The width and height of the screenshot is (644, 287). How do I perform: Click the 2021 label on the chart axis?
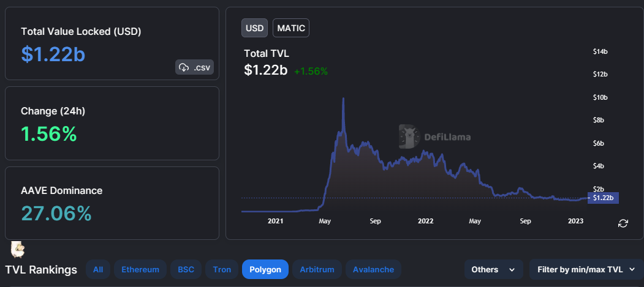[x=275, y=221]
